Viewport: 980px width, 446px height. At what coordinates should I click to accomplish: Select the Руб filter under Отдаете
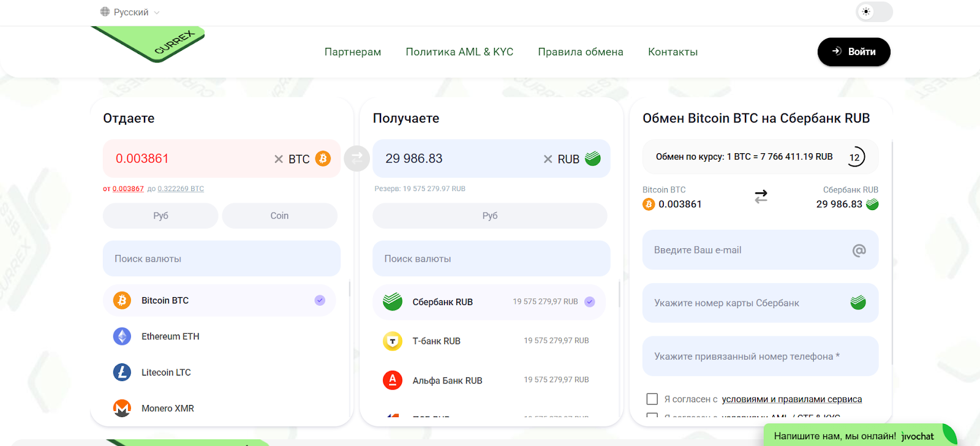pyautogui.click(x=160, y=216)
